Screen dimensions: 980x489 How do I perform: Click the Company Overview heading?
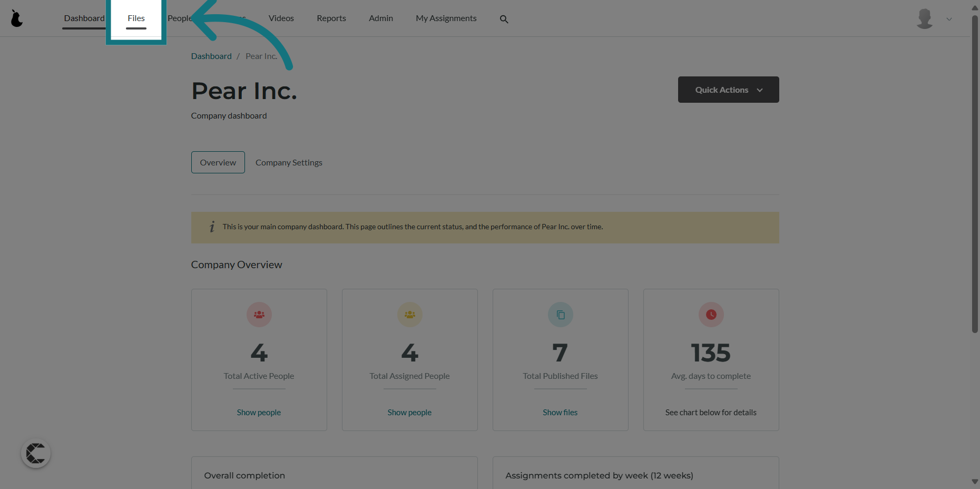click(237, 265)
